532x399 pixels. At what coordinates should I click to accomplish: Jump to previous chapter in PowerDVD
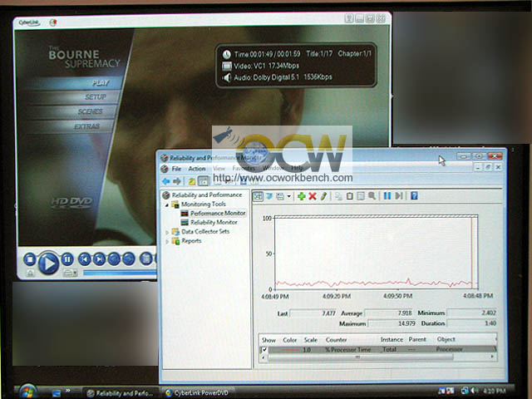(85, 259)
